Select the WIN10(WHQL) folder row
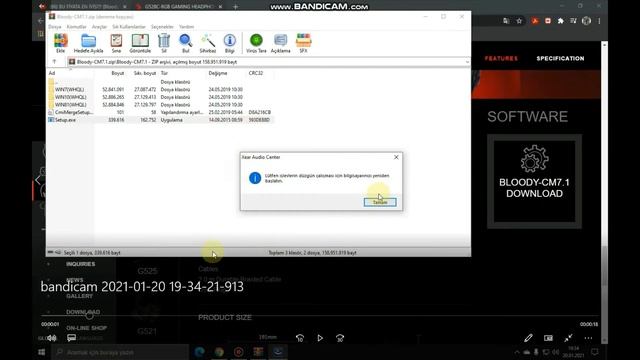 [160, 97]
